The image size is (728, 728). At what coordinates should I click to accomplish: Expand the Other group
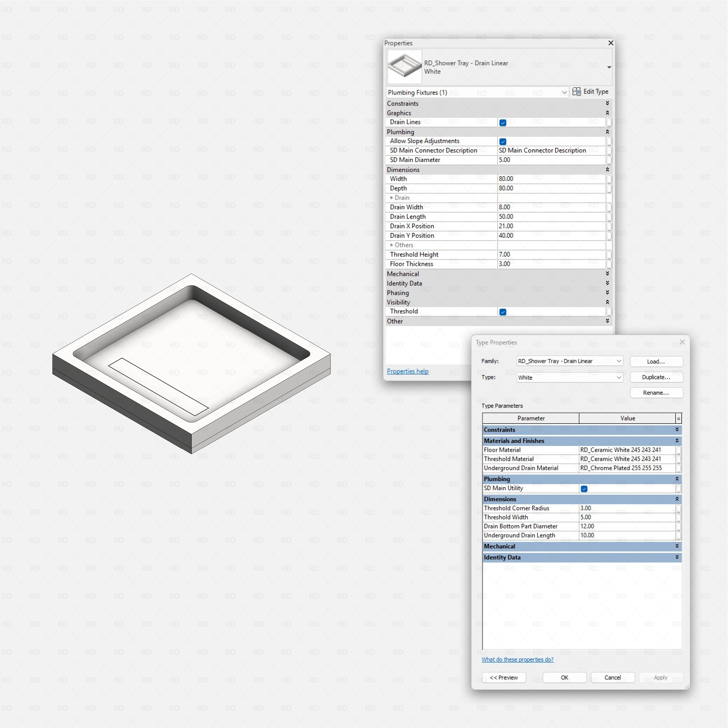(x=607, y=321)
